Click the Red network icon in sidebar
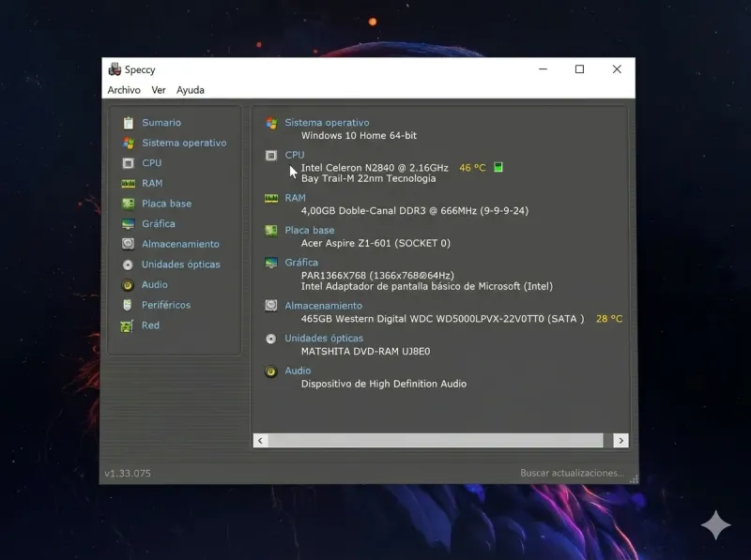Viewport: 751px width, 560px height. pyautogui.click(x=127, y=325)
